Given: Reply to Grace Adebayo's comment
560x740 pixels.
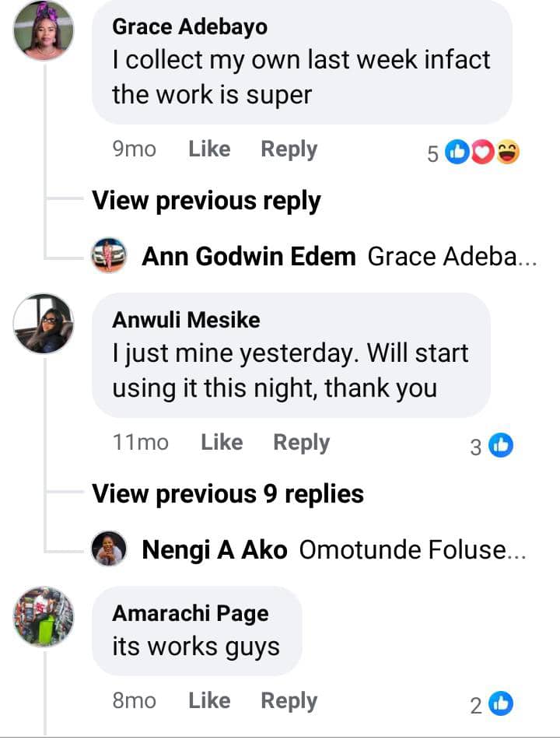Looking at the screenshot, I should 289,149.
